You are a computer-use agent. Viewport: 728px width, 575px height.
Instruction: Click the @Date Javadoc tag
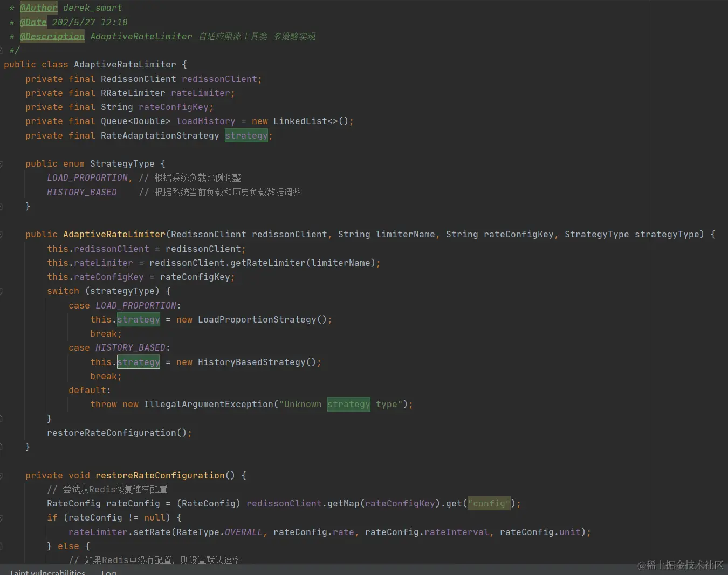(33, 22)
